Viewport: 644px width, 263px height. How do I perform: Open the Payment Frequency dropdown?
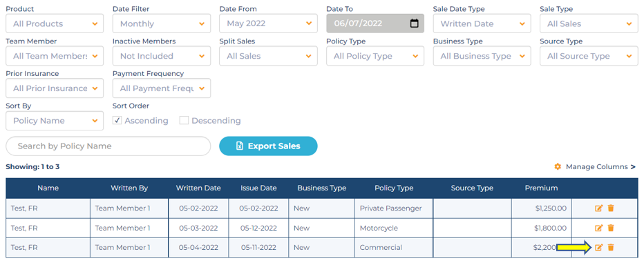[x=162, y=88]
